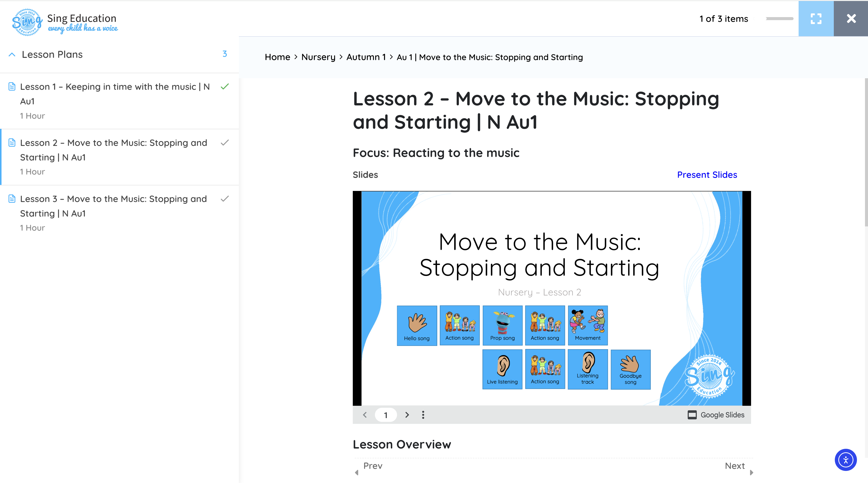868x483 pixels.
Task: Click the Lesson 1 document icon
Action: (x=12, y=87)
